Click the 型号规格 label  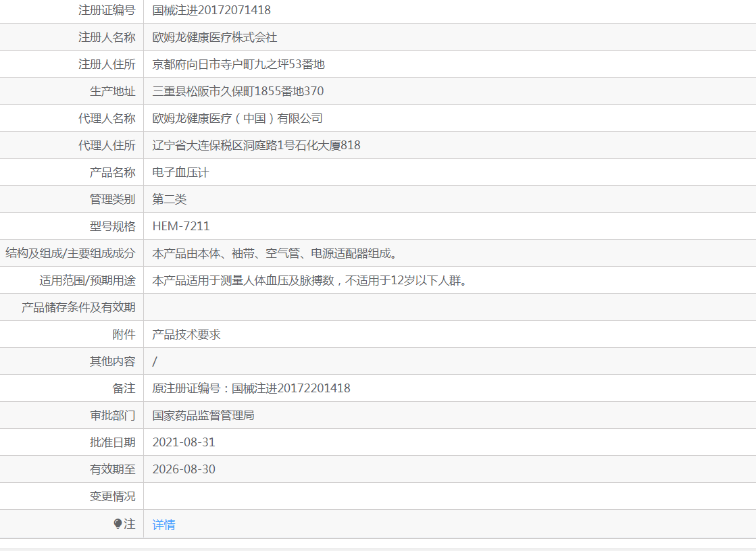112,226
